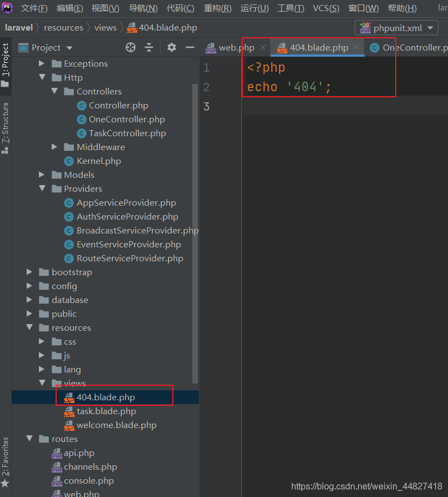Click the PhpStorm logo icon
The image size is (448, 497).
7,7
